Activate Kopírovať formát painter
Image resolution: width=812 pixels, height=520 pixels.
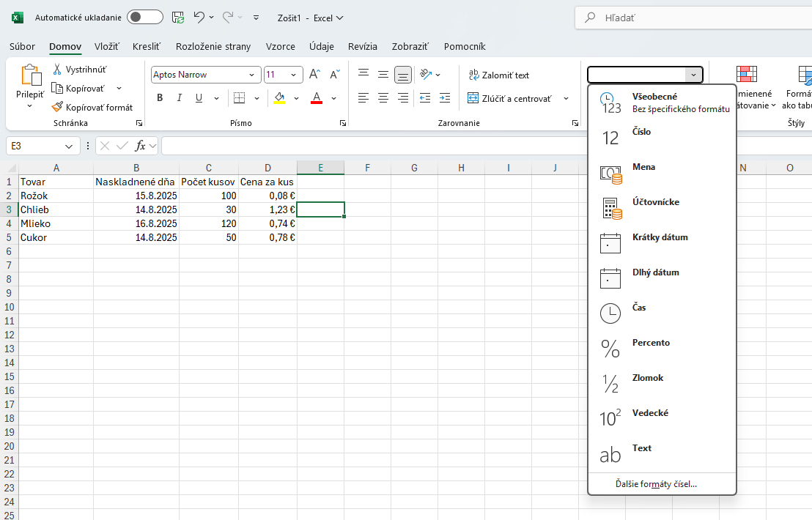tap(92, 107)
